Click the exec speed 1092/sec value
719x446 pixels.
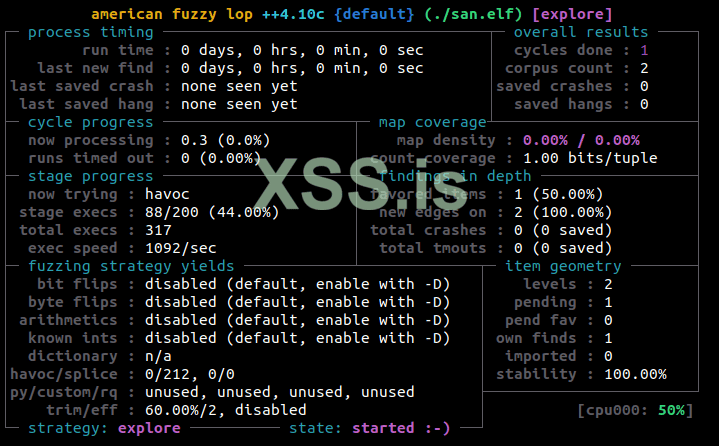coord(181,248)
